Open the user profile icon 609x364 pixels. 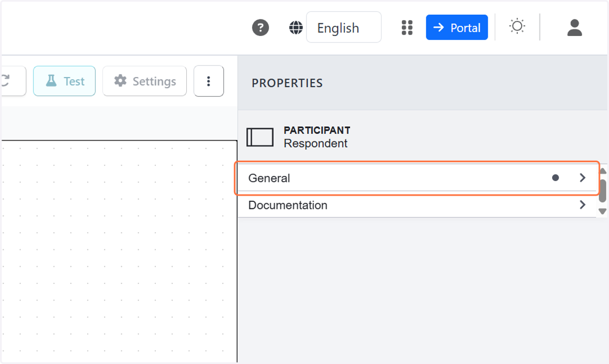click(574, 27)
